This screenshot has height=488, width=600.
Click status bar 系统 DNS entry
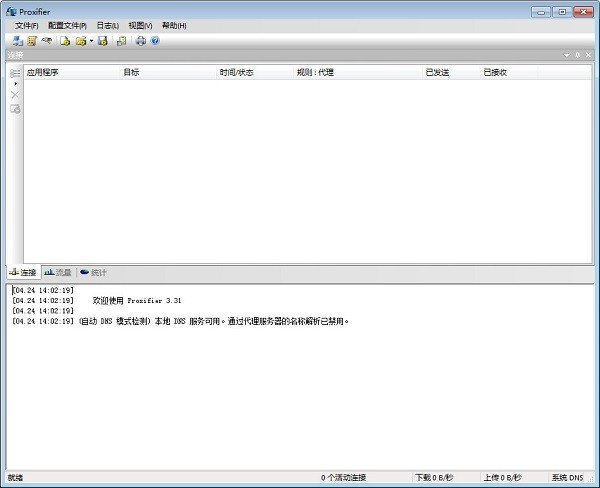[567, 478]
